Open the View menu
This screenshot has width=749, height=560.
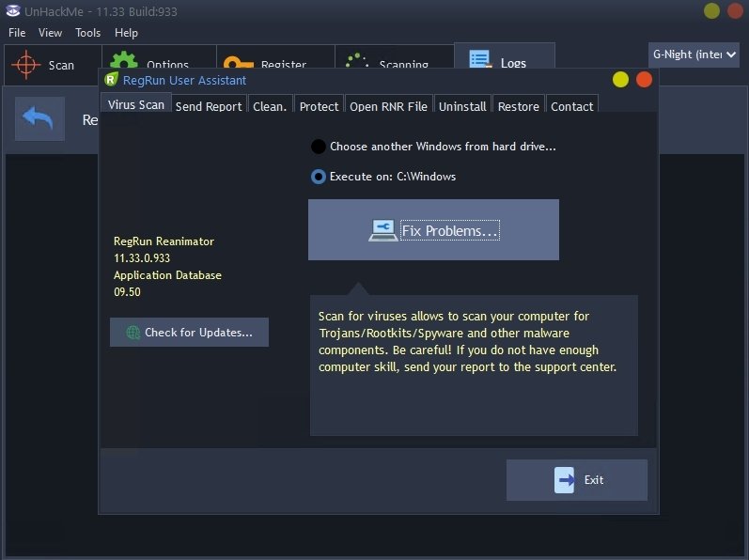[x=50, y=33]
